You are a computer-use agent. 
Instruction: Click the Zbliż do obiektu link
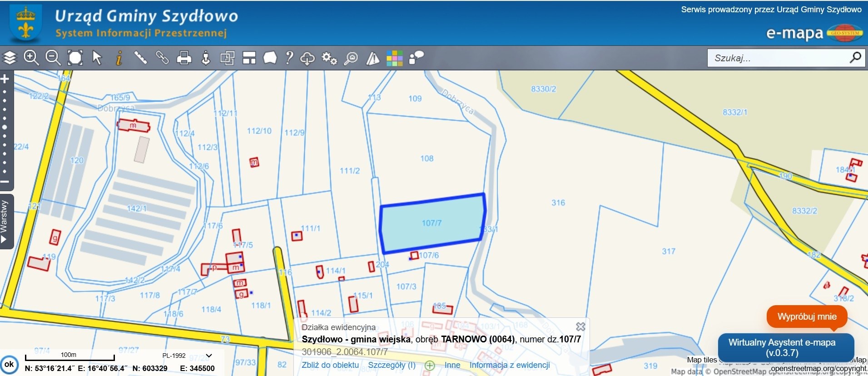pyautogui.click(x=330, y=365)
